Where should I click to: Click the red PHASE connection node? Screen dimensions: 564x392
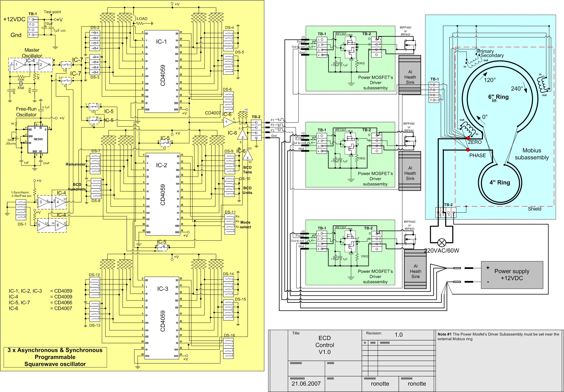click(x=468, y=150)
